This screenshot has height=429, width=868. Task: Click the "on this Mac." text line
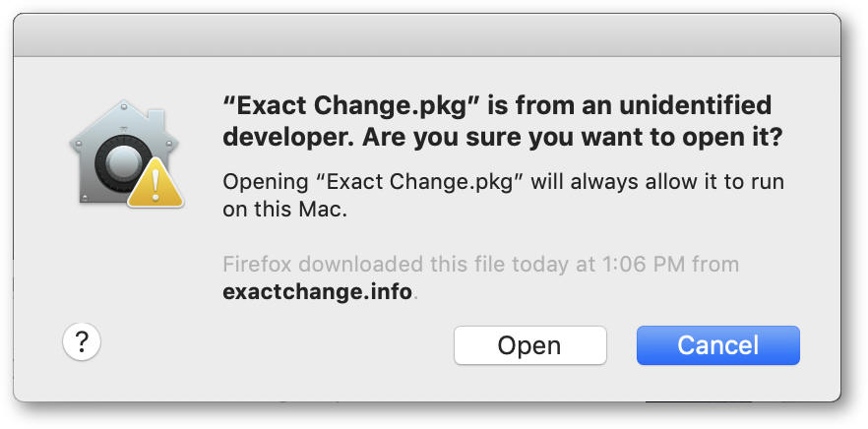coord(285,211)
